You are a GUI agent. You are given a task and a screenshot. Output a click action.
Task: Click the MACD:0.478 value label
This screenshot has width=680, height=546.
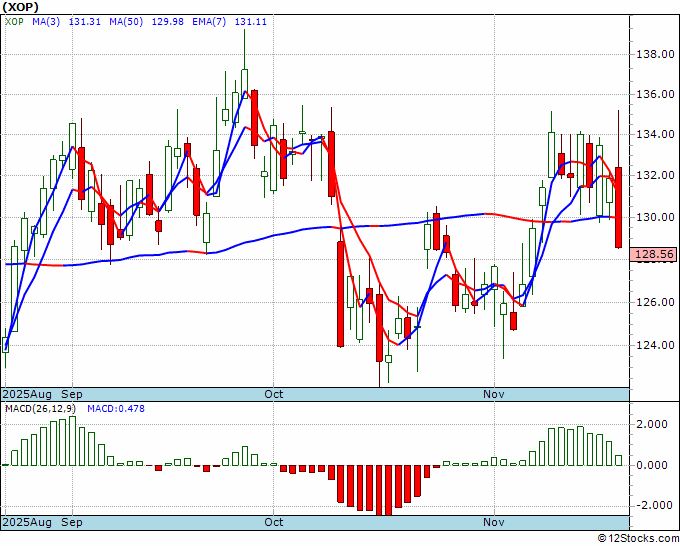tap(116, 409)
